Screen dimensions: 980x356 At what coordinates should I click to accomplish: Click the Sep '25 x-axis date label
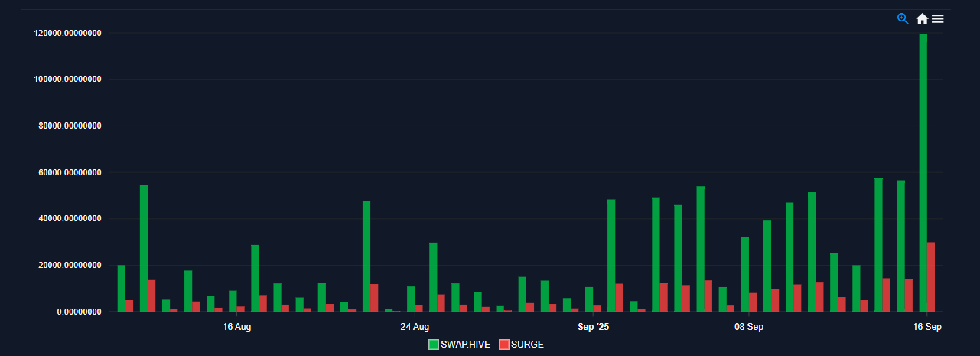594,327
